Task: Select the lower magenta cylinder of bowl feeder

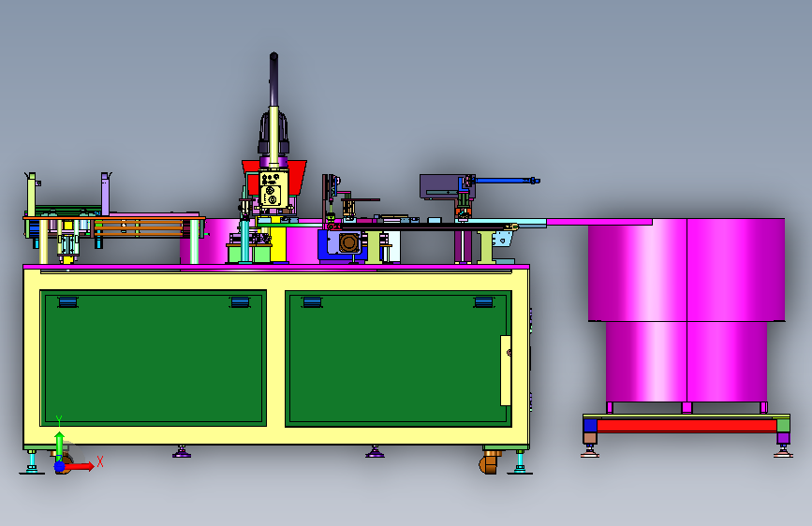Action: 687,361
